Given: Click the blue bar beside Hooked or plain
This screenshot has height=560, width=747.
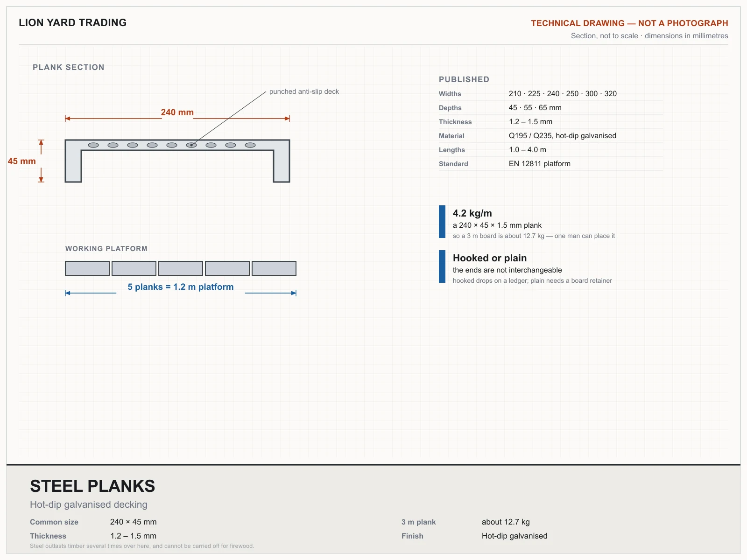Looking at the screenshot, I should pos(442,266).
